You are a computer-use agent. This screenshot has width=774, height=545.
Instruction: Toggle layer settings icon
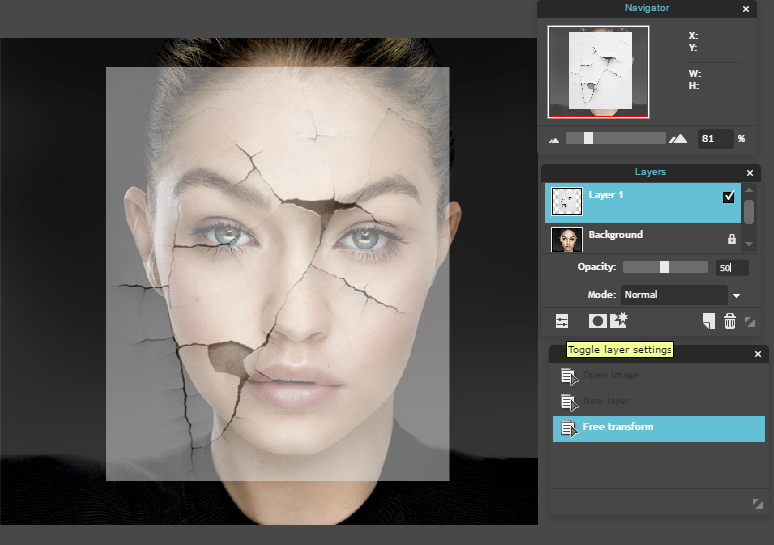click(x=562, y=321)
